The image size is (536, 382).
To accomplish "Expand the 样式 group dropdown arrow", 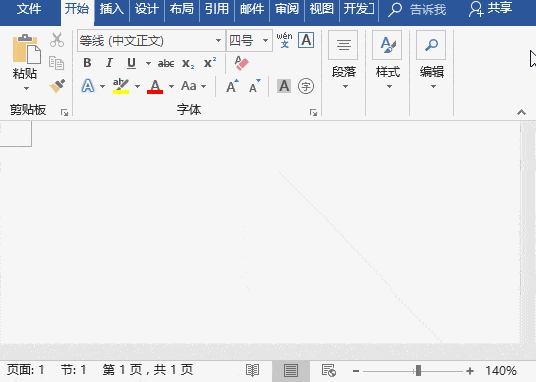I will point(389,87).
